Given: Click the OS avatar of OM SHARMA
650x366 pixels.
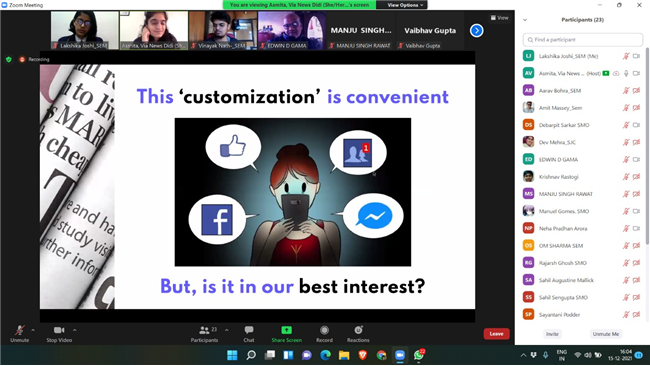Looking at the screenshot, I should click(x=528, y=245).
